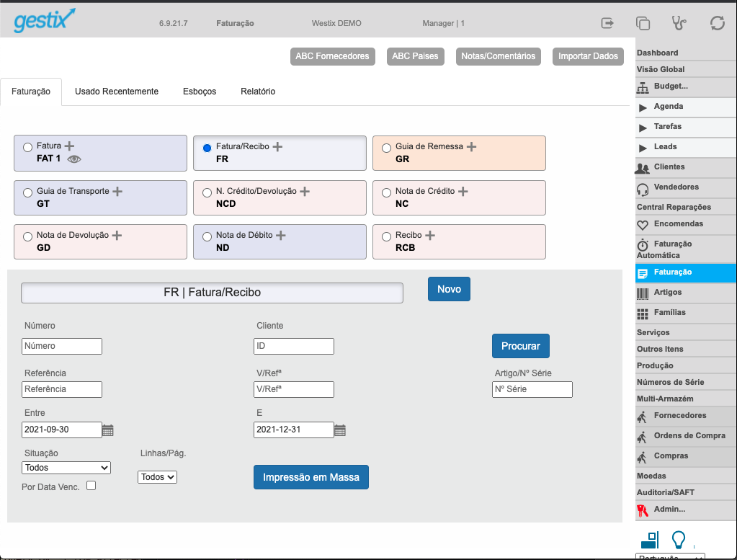Click the ABC Paises button
Viewport: 737px width, 560px height.
coord(415,56)
